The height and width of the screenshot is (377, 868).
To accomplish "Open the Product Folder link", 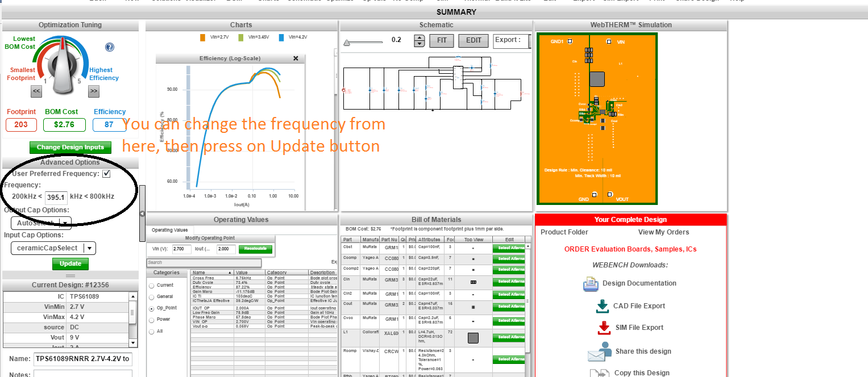I will click(564, 232).
